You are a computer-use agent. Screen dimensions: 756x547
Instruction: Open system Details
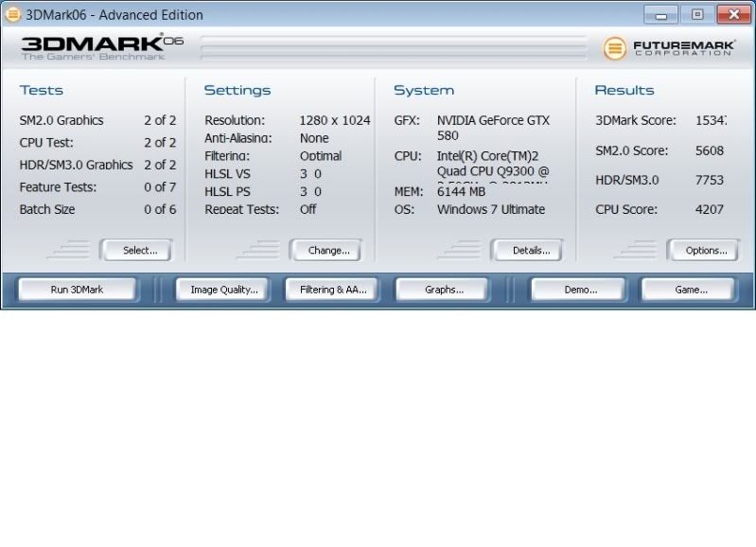click(x=531, y=251)
